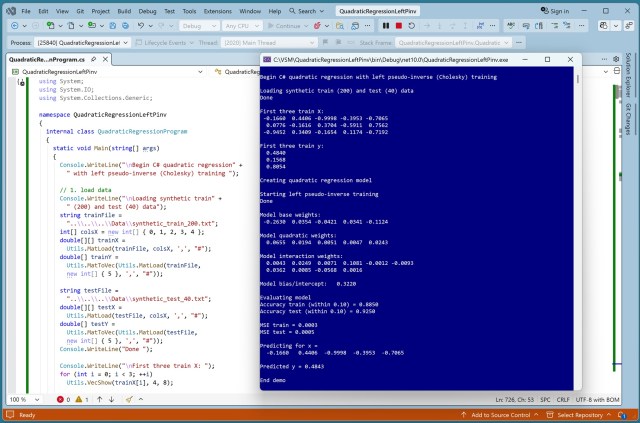Toggle the Lifecycle Events option
Image resolution: width=640 pixels, height=423 pixels.
tap(164, 42)
